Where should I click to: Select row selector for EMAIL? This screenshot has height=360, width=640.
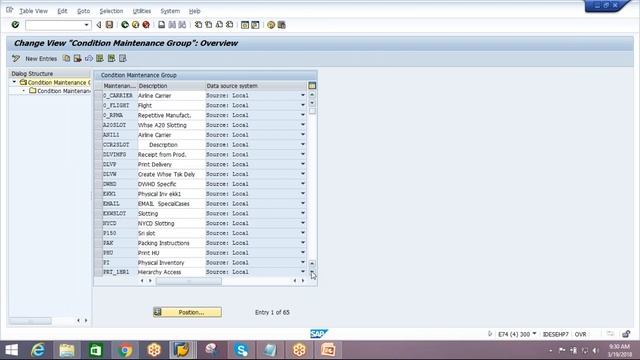98,203
